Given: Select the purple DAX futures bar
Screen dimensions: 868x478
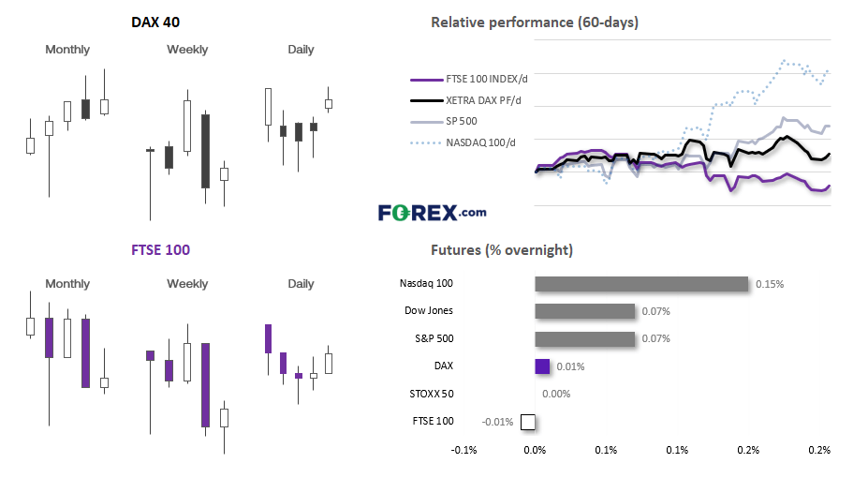Looking at the screenshot, I should [x=542, y=366].
